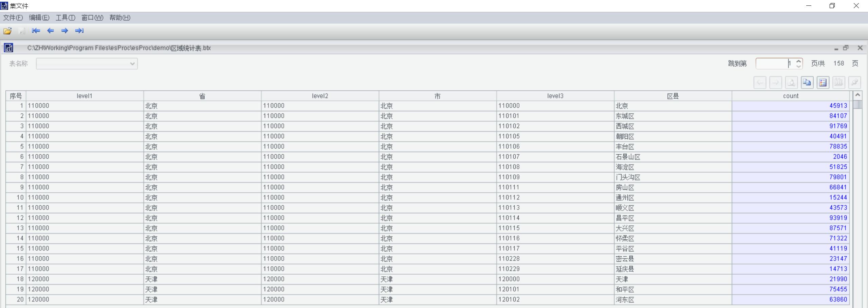Click the greyed forward arrow above table
This screenshot has width=868, height=308.
(776, 83)
